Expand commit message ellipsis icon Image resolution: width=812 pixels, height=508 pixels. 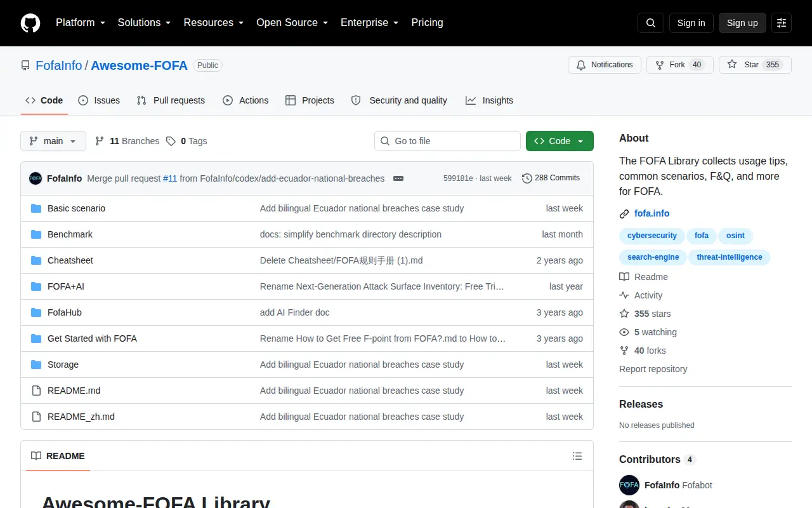click(398, 178)
